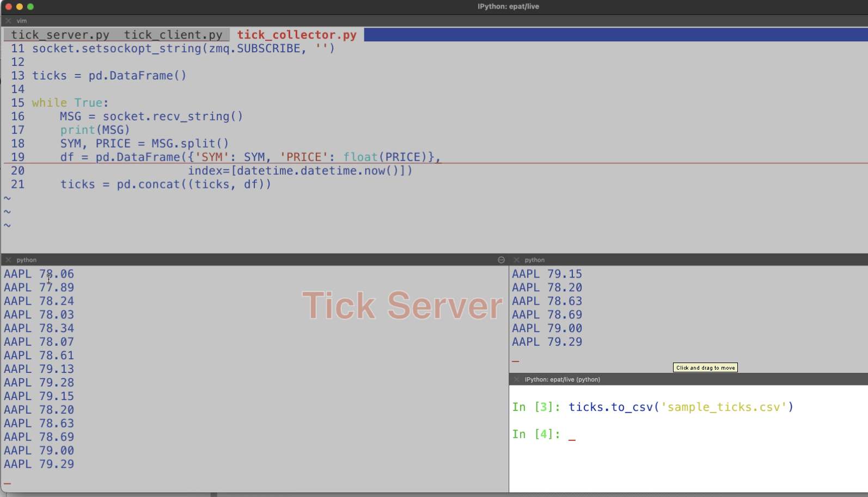Click the IPython epat/live (python) pane title bar
This screenshot has width=868, height=497.
pyautogui.click(x=562, y=379)
